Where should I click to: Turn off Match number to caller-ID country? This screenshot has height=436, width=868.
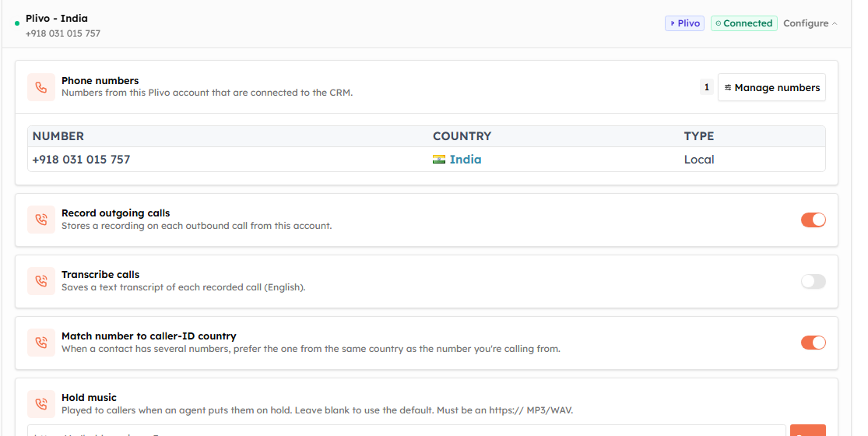pyautogui.click(x=814, y=343)
